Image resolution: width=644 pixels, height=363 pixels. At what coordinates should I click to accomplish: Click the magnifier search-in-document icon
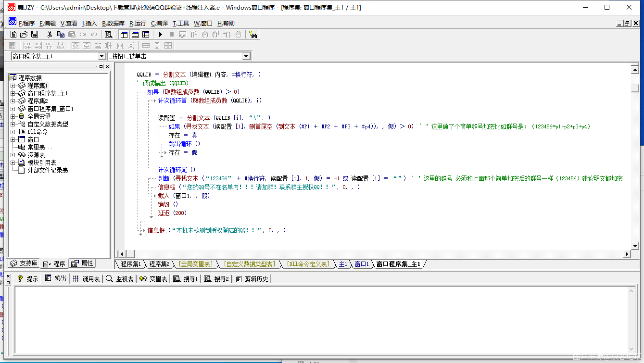(109, 34)
